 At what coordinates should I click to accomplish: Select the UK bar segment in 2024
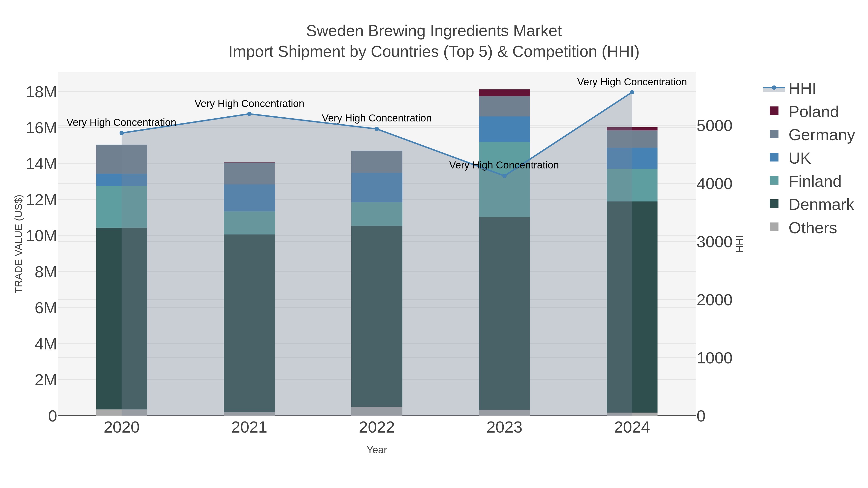(632, 158)
